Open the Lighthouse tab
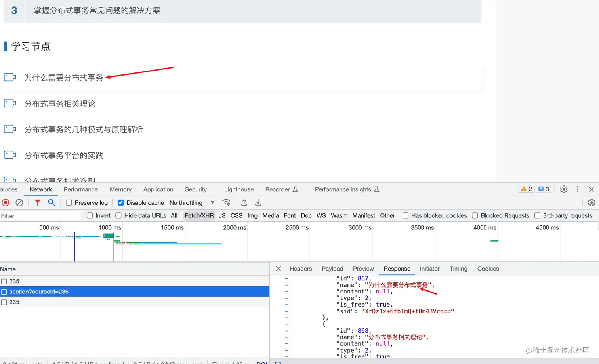The height and width of the screenshot is (364, 599). click(x=239, y=189)
